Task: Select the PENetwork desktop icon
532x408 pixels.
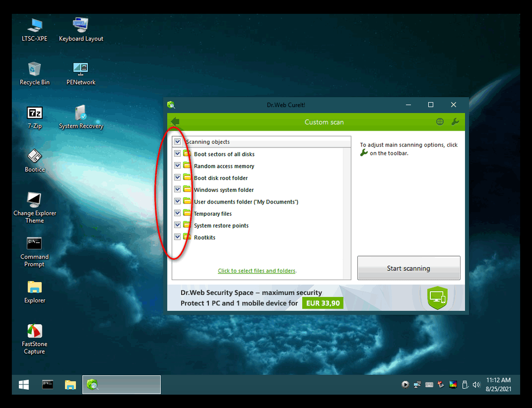Action: (x=81, y=73)
